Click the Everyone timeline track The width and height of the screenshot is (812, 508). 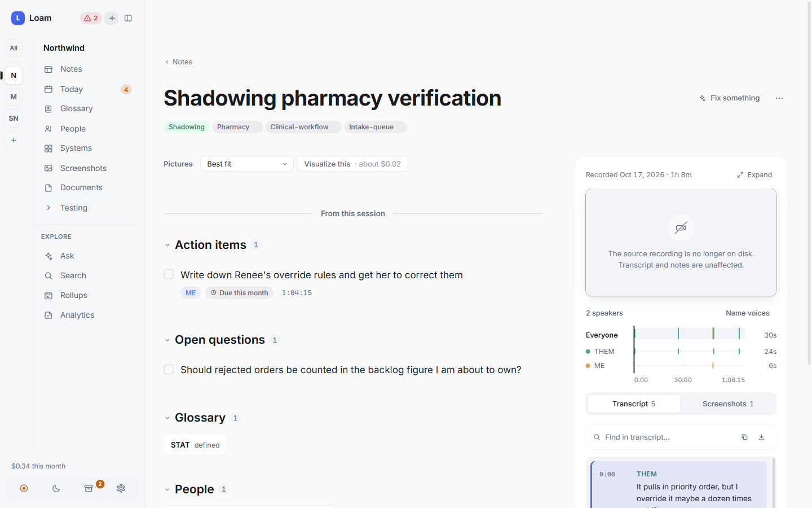click(690, 334)
